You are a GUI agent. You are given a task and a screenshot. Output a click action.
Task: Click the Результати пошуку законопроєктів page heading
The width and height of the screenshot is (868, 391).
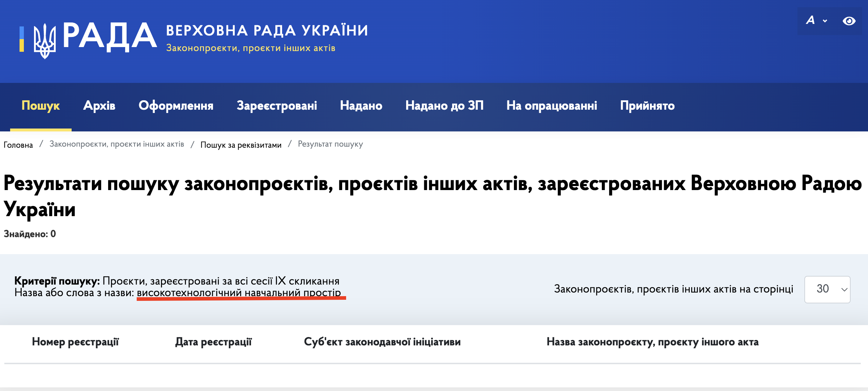(x=433, y=196)
